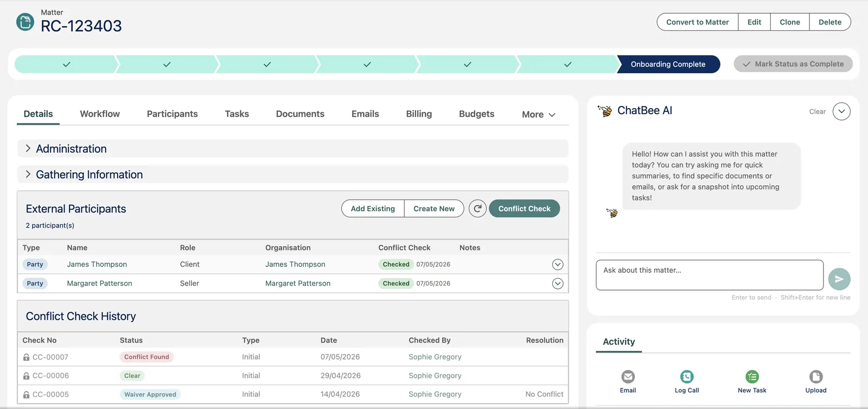Open the James Thompson participant link
868x409 pixels.
(x=97, y=265)
